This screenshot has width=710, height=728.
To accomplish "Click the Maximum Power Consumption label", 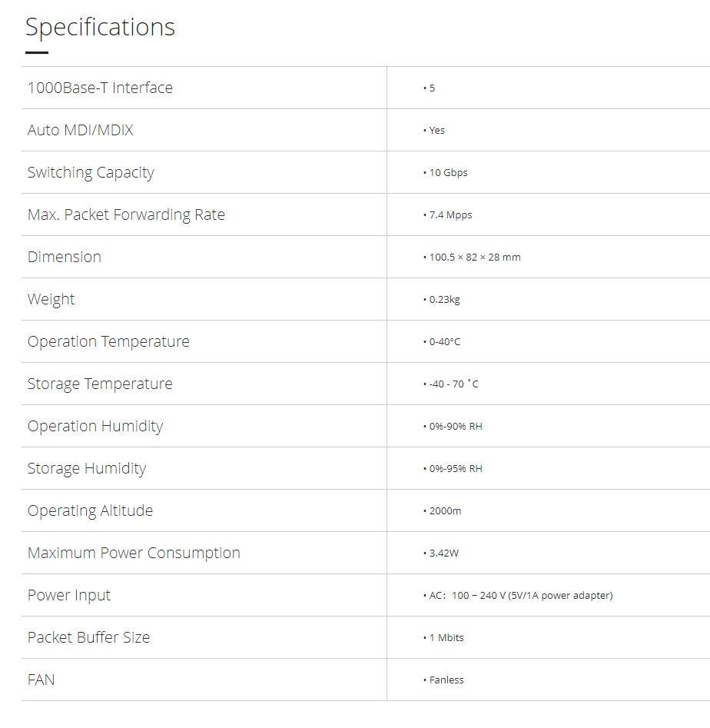I will coord(134,553).
